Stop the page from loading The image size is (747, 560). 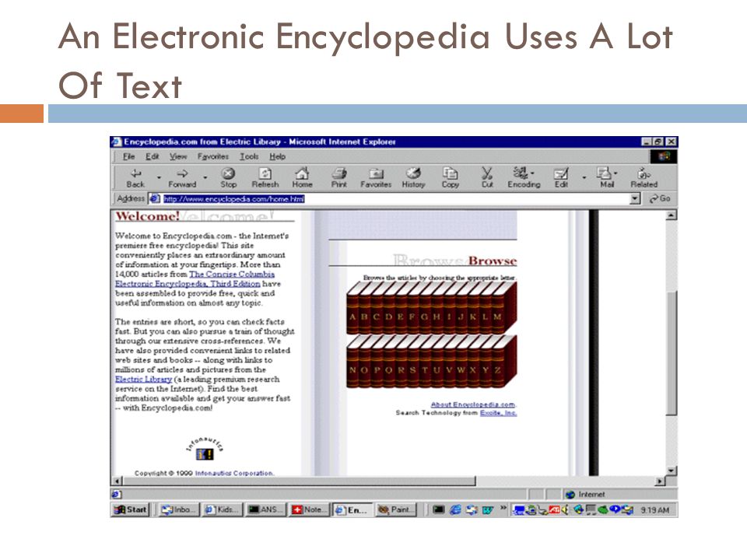[228, 178]
